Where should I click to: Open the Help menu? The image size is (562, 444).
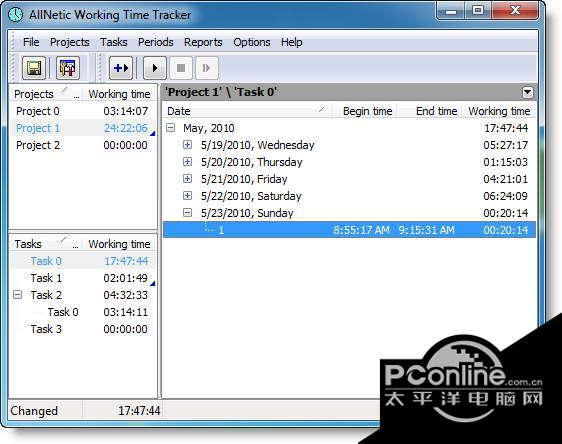coord(291,42)
